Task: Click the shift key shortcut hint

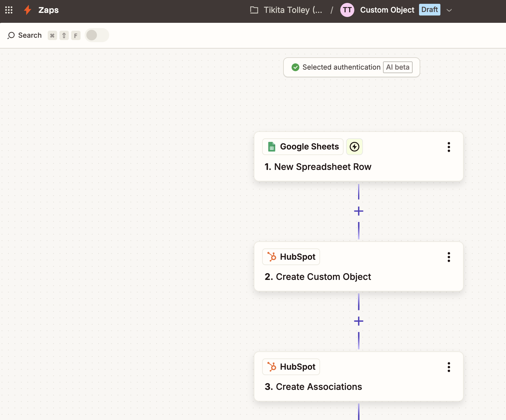Action: coord(64,35)
